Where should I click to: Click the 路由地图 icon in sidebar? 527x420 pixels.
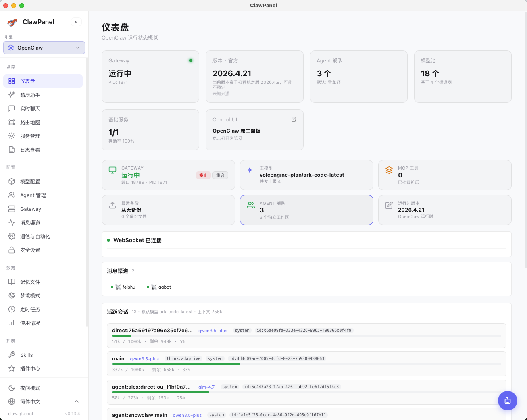pyautogui.click(x=12, y=122)
